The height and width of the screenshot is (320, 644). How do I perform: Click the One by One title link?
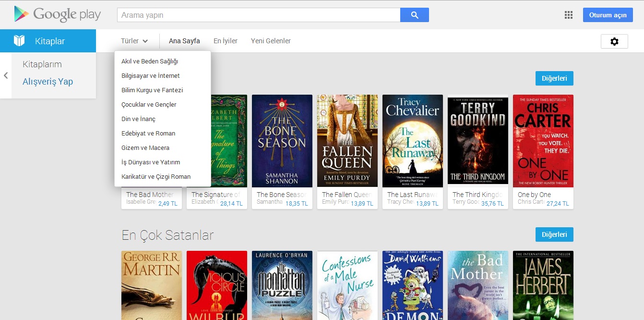(x=535, y=195)
